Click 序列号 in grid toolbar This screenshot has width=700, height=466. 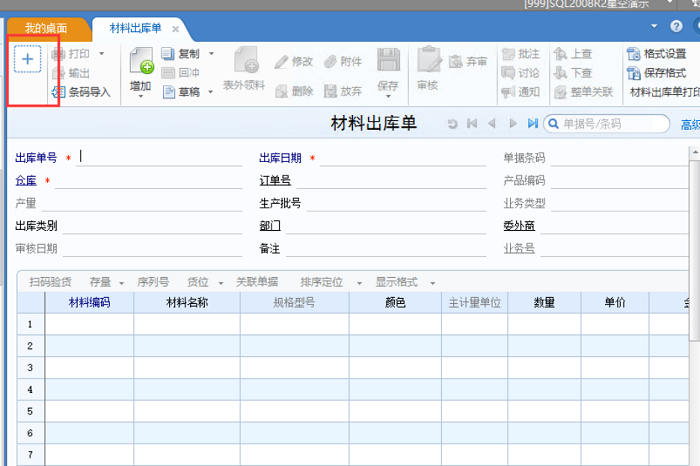click(153, 282)
